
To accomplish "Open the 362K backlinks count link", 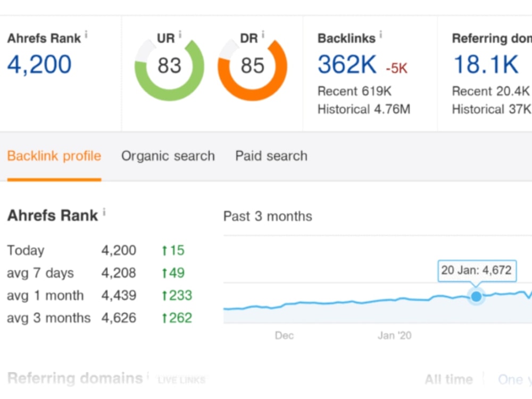I will (347, 64).
